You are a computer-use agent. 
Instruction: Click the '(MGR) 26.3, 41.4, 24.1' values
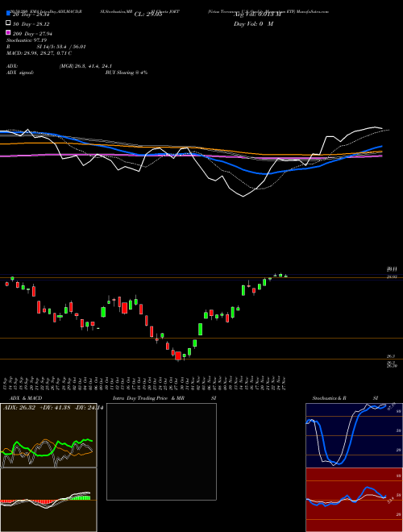(85, 66)
